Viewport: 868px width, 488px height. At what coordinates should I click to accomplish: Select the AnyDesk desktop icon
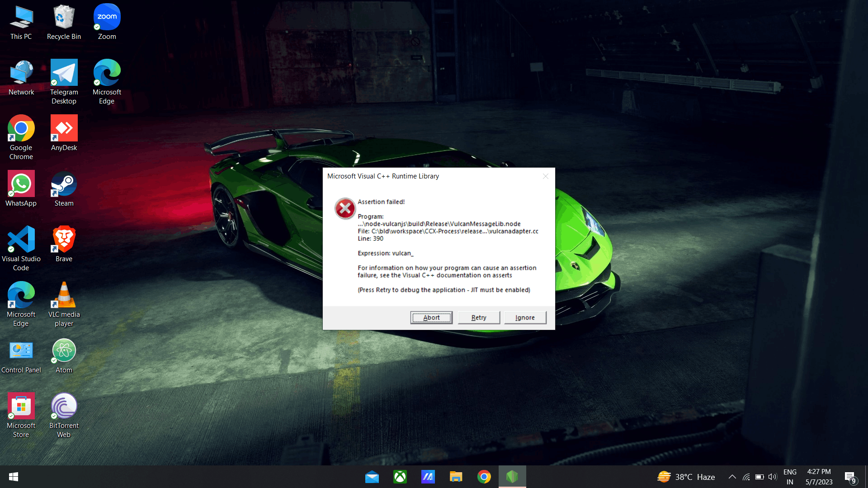point(64,133)
